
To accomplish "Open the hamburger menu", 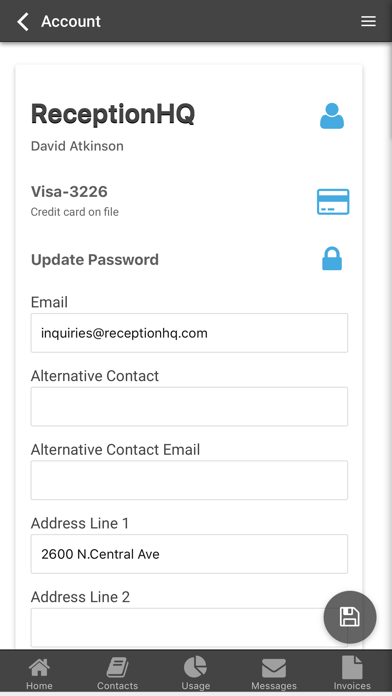I will pyautogui.click(x=368, y=21).
